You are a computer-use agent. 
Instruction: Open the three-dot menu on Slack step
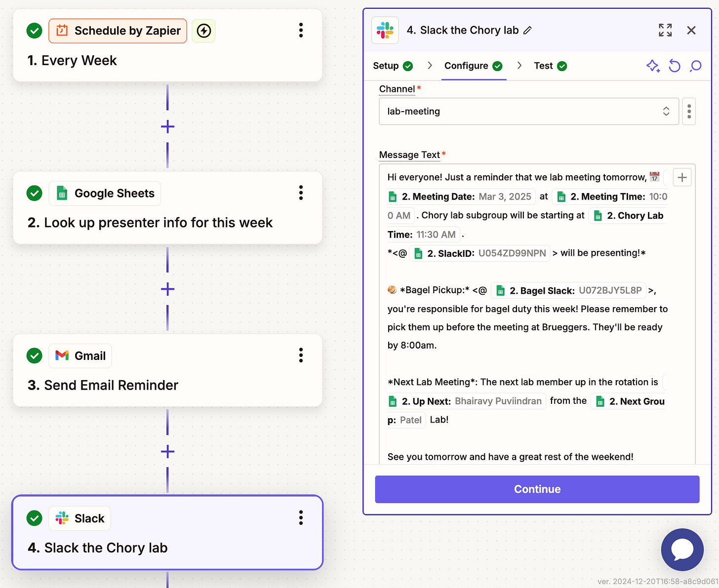[301, 518]
